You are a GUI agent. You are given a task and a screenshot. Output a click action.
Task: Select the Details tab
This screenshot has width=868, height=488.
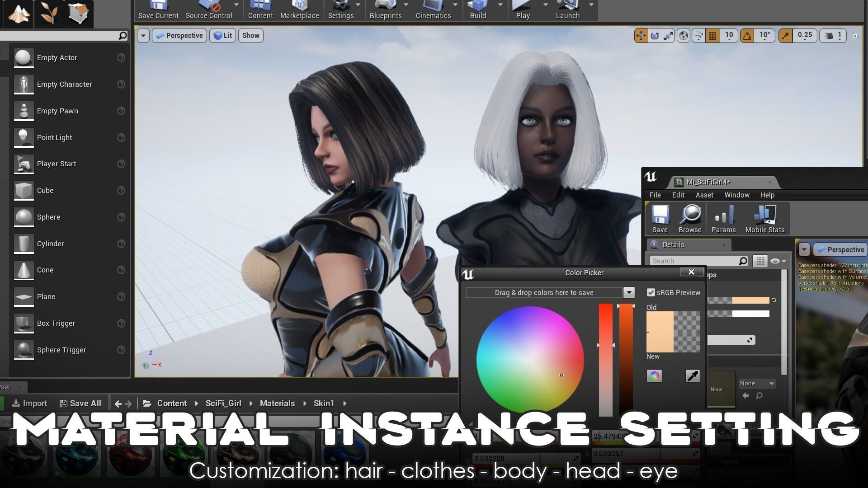689,245
